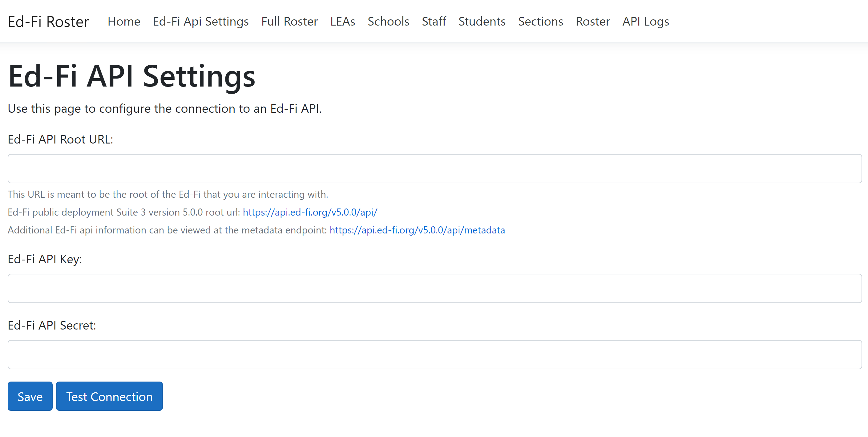Focus the Ed-Fi API Key field

[435, 288]
